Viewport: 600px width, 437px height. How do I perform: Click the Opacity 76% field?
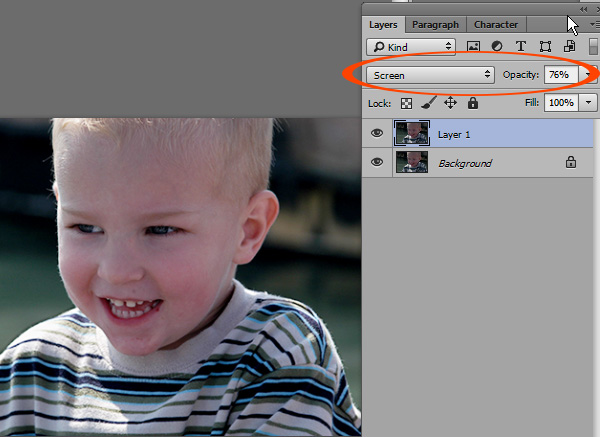coord(561,75)
